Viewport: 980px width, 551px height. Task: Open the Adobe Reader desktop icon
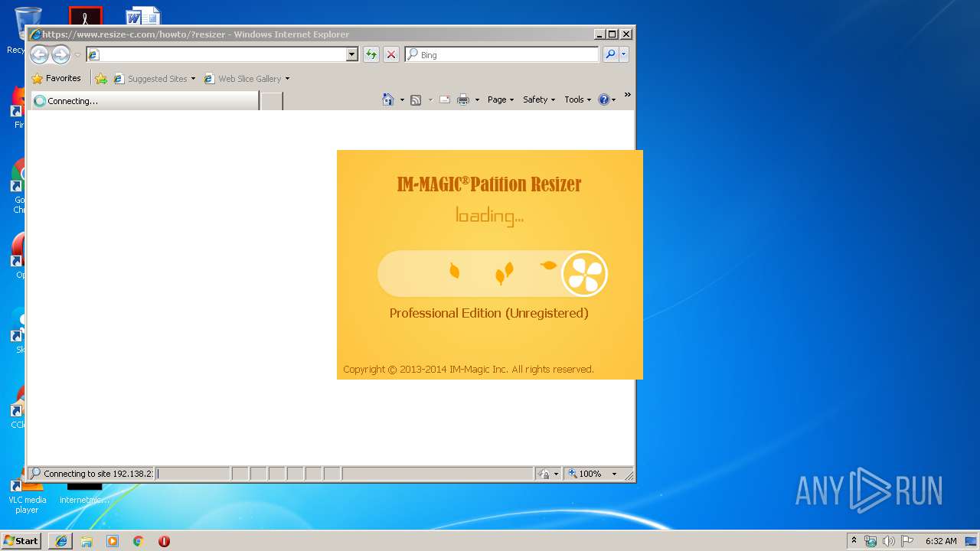click(85, 16)
